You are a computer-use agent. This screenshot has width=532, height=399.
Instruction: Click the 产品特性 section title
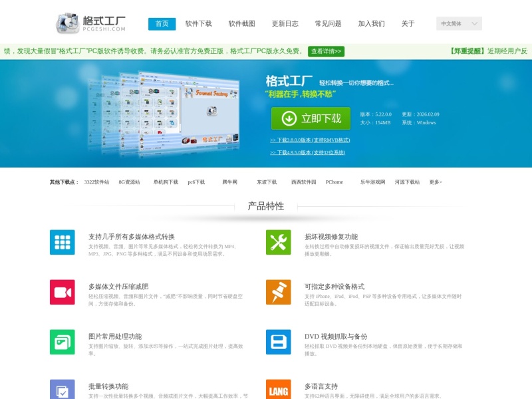pos(265,206)
